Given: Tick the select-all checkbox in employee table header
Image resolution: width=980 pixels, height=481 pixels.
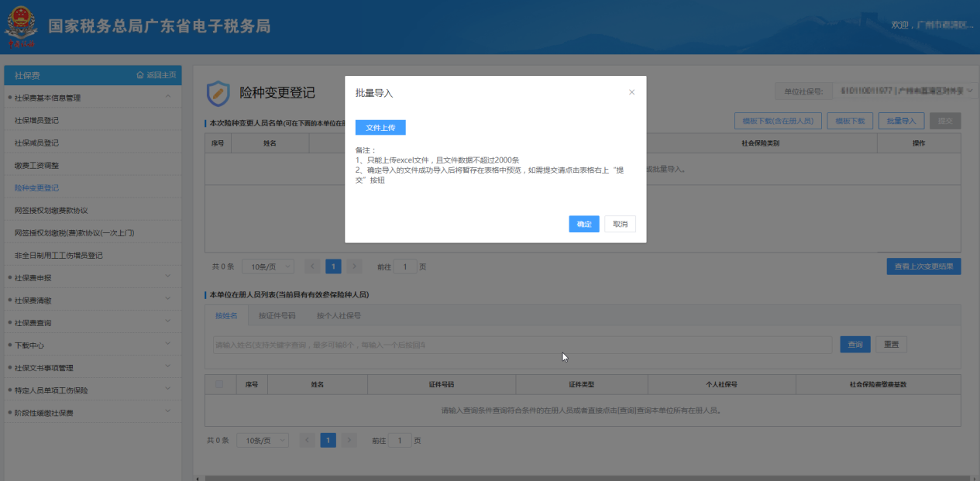Looking at the screenshot, I should tap(219, 384).
